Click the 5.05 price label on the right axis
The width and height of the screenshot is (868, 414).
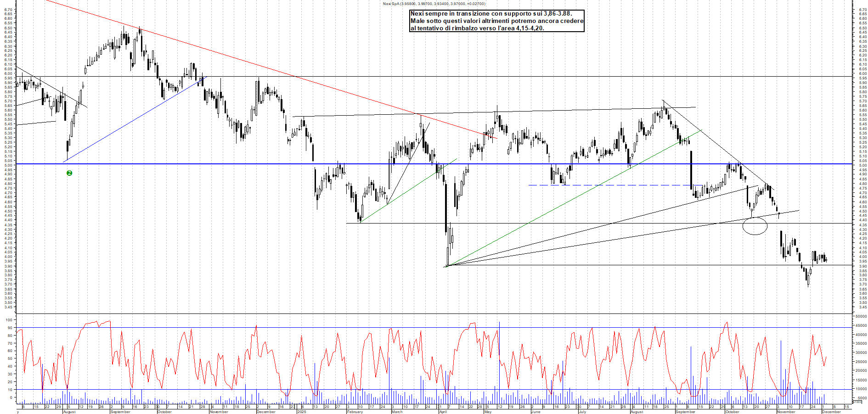coord(860,162)
